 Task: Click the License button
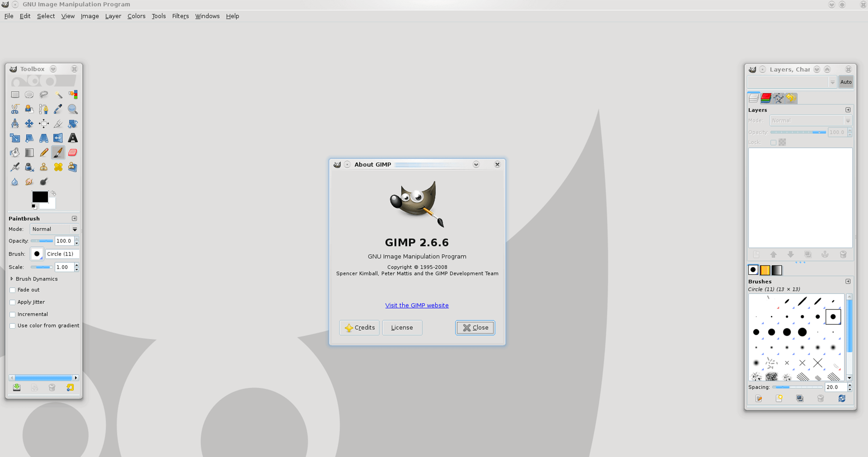pyautogui.click(x=402, y=328)
